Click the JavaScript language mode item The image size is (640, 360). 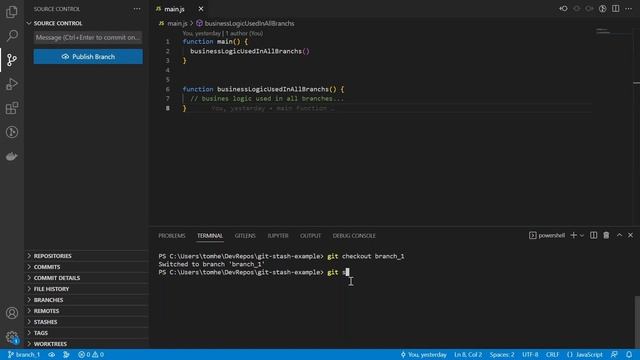(585, 355)
